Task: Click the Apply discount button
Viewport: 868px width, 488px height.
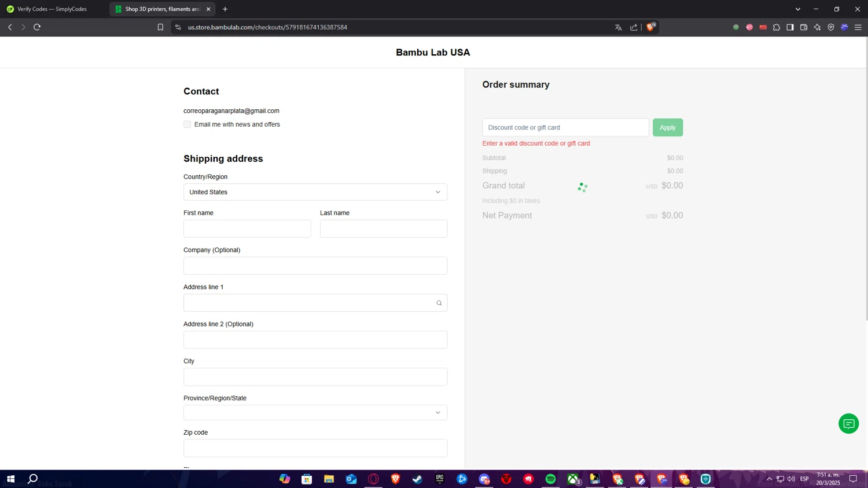Action: pos(668,127)
